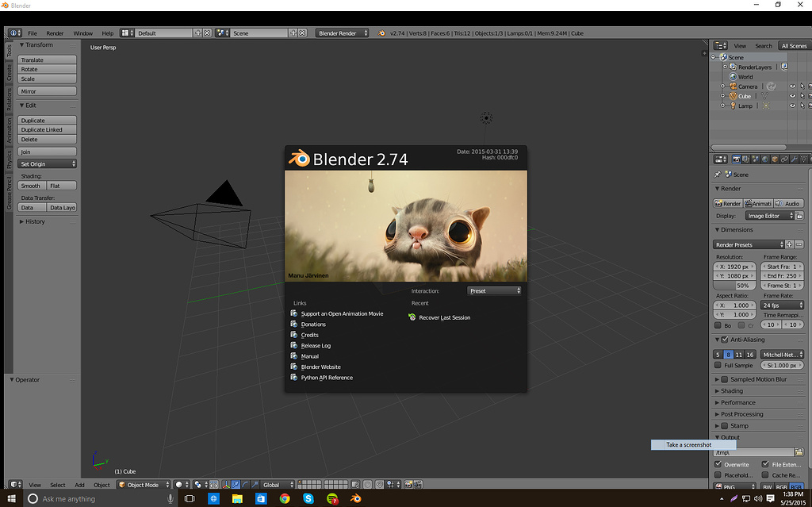Toggle Lamp visibility eye in outliner
812x507 pixels.
click(x=792, y=106)
